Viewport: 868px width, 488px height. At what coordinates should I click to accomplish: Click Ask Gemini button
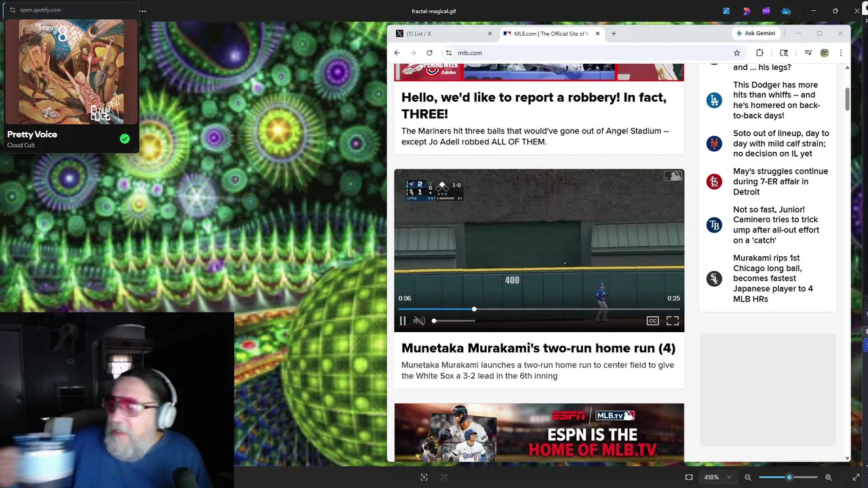point(755,33)
